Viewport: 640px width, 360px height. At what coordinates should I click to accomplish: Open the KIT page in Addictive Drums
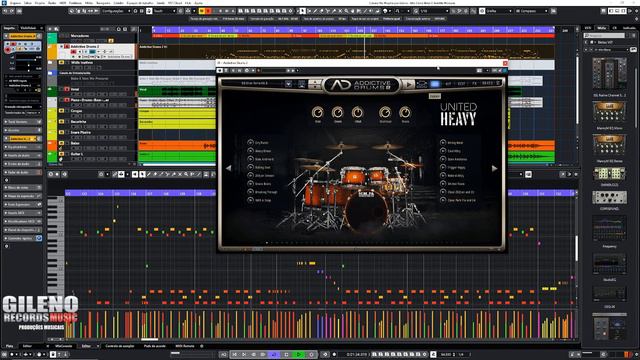(x=448, y=84)
